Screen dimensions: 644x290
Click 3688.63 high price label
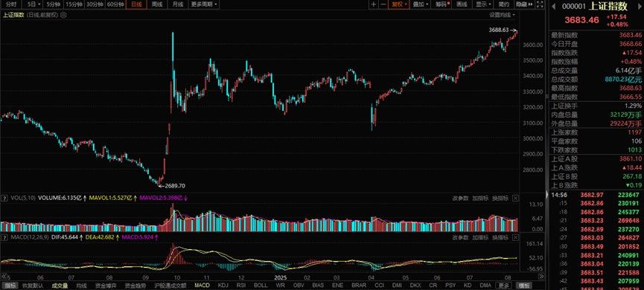pyautogui.click(x=499, y=30)
